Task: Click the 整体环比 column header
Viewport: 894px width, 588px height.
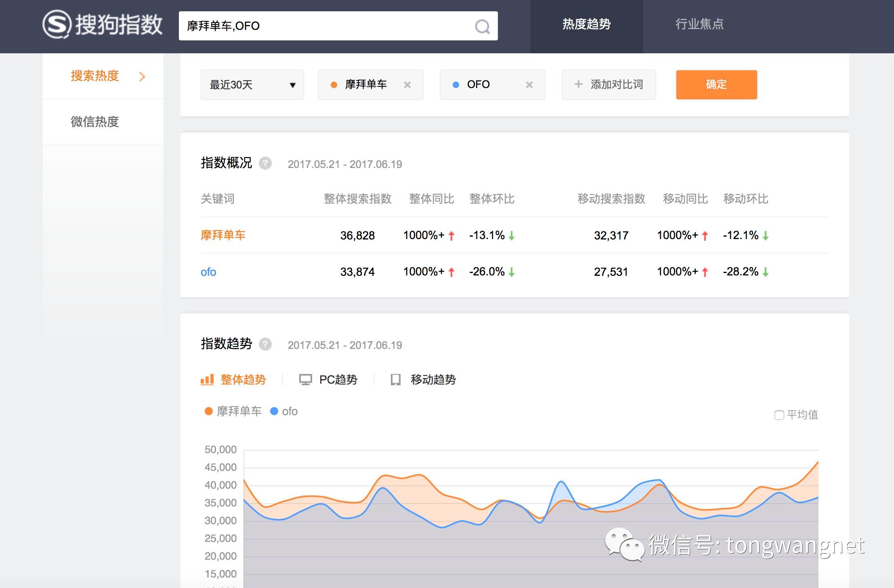Action: 492,199
